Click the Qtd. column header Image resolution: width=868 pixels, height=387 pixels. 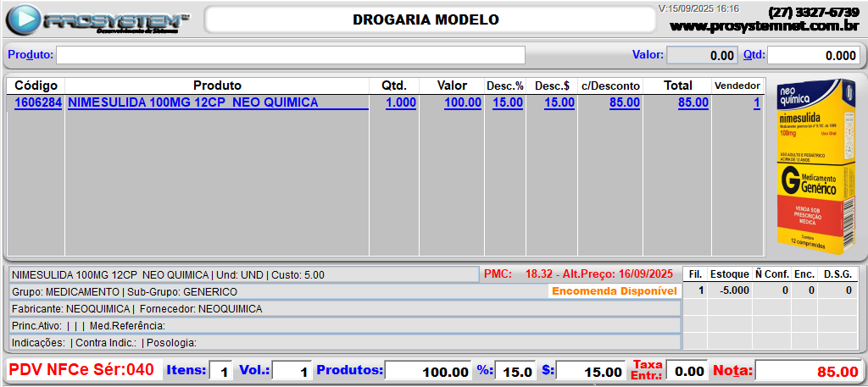click(x=394, y=86)
